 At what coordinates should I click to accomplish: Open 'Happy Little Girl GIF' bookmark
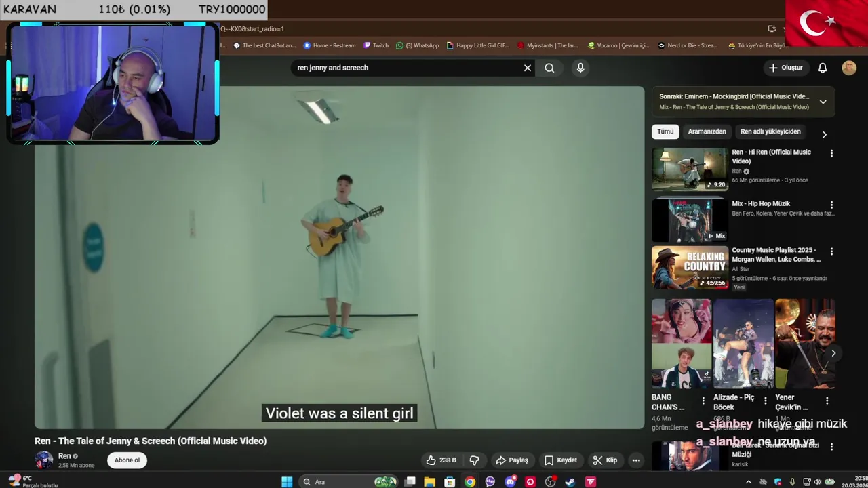[478, 45]
